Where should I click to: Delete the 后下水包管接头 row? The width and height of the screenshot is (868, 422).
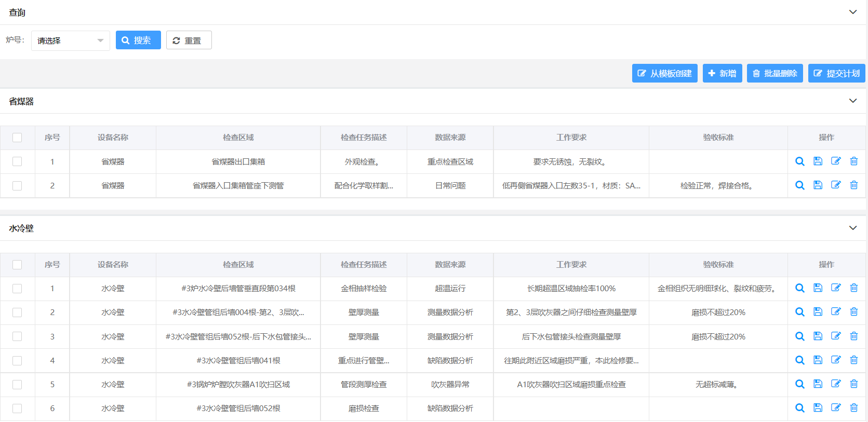point(854,336)
